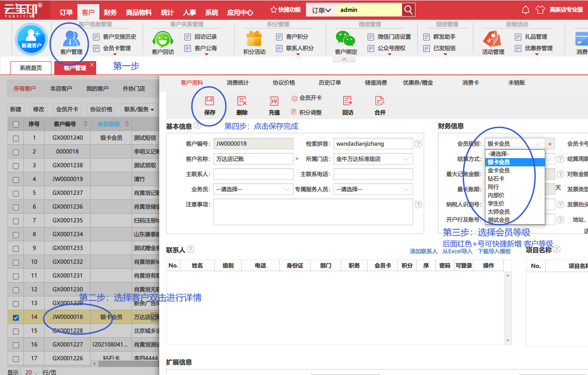Click 会员开卡 in detail toolbar
The image size is (588, 375).
point(306,98)
